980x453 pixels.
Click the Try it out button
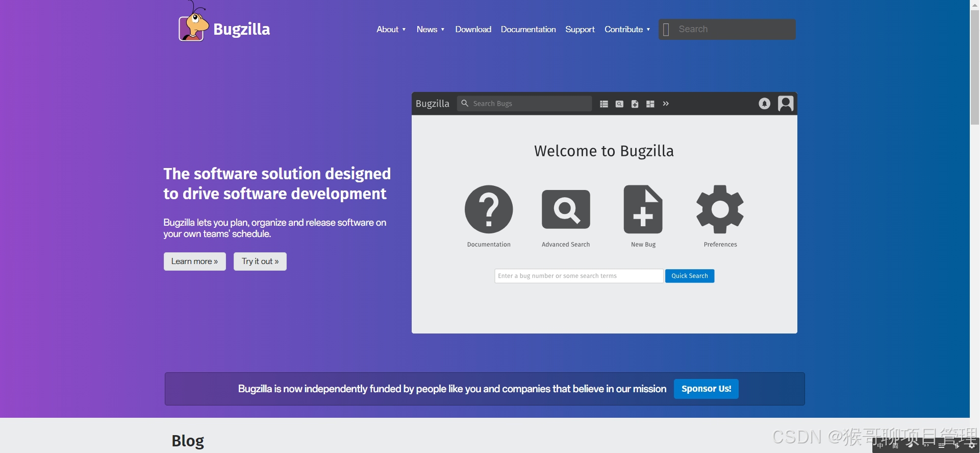pos(260,261)
